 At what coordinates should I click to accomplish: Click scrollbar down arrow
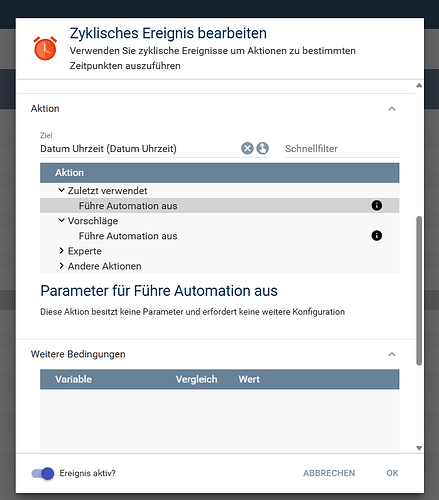click(419, 448)
